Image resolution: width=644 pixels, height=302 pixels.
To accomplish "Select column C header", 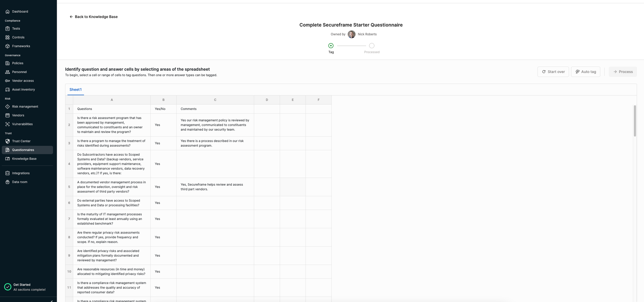I will point(215,100).
